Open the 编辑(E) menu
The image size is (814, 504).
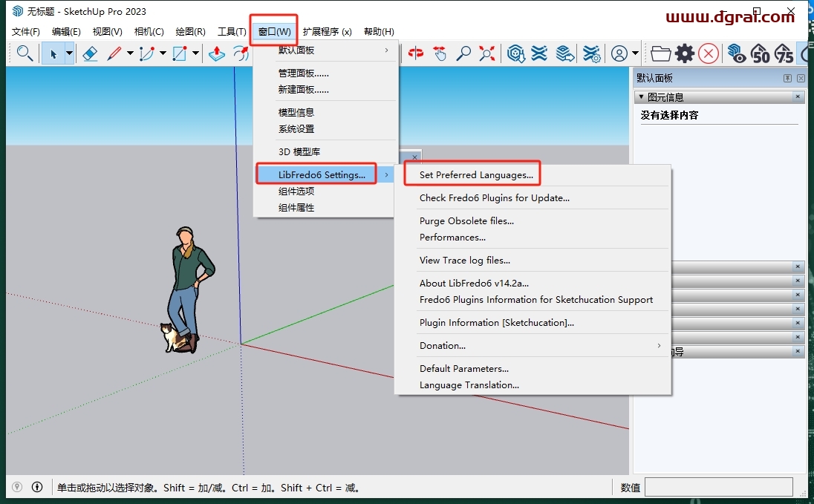[66, 32]
